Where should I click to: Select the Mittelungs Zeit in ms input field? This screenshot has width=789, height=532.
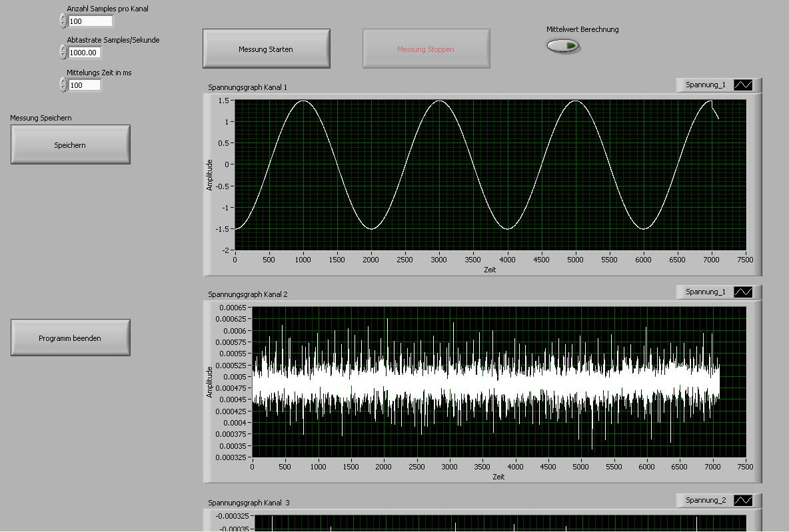pos(85,85)
